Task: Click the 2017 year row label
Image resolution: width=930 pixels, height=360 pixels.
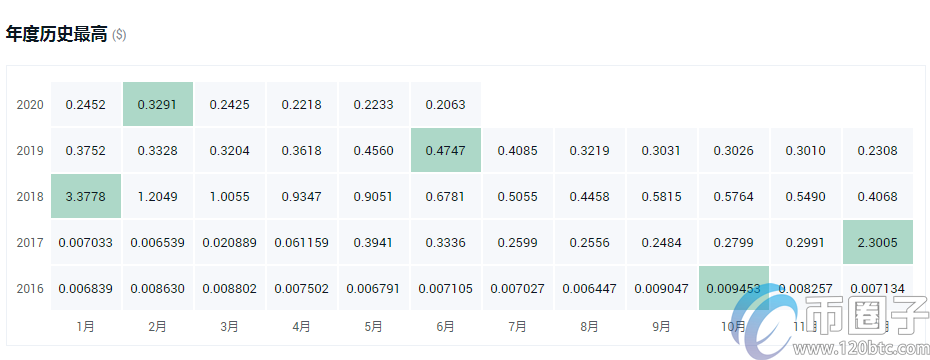Action: pyautogui.click(x=30, y=243)
